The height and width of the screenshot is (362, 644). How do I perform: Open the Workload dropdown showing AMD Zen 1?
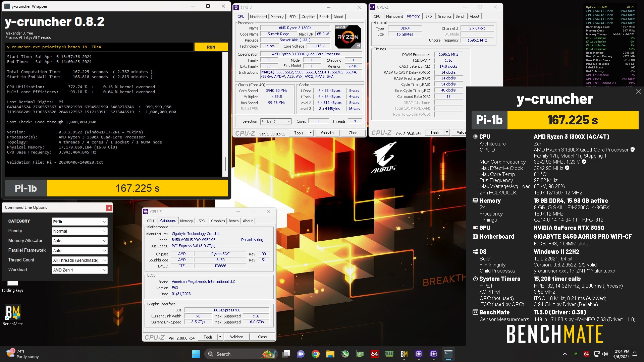(x=80, y=270)
